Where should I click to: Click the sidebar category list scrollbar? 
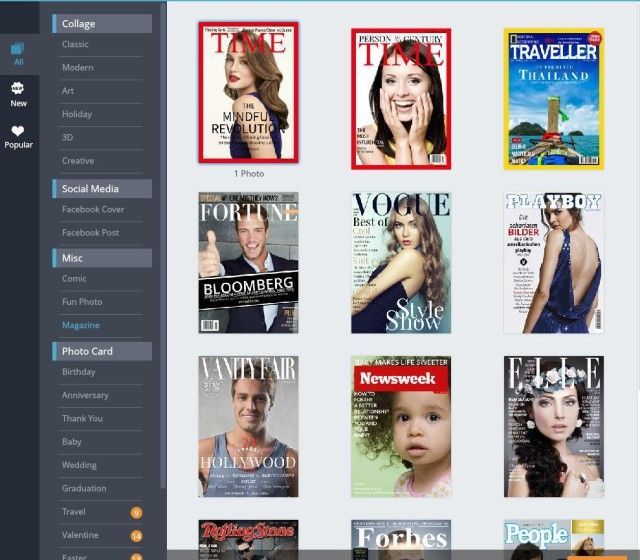(163, 245)
